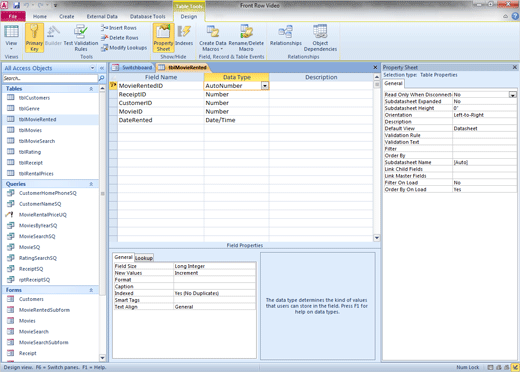
Task: Click Modify Lookups
Action: point(124,48)
